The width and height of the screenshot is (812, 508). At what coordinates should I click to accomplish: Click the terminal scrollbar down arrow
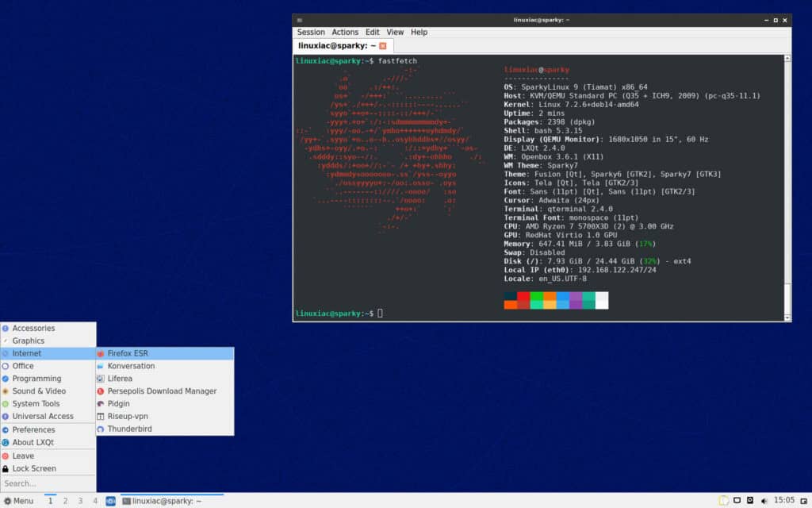click(787, 317)
